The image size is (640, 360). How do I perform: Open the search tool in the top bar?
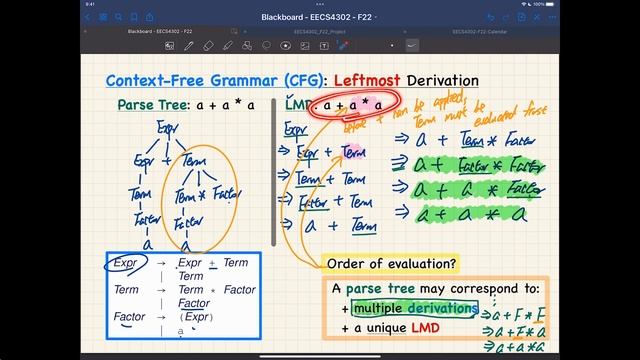[118, 17]
